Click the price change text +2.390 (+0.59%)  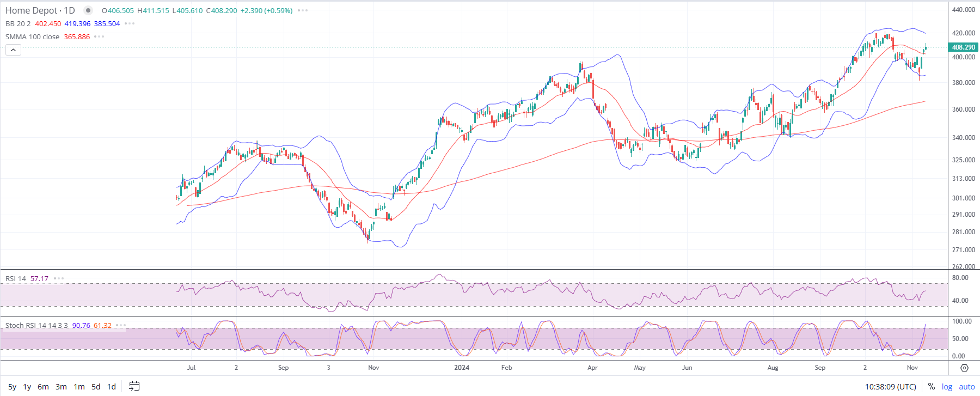click(266, 10)
